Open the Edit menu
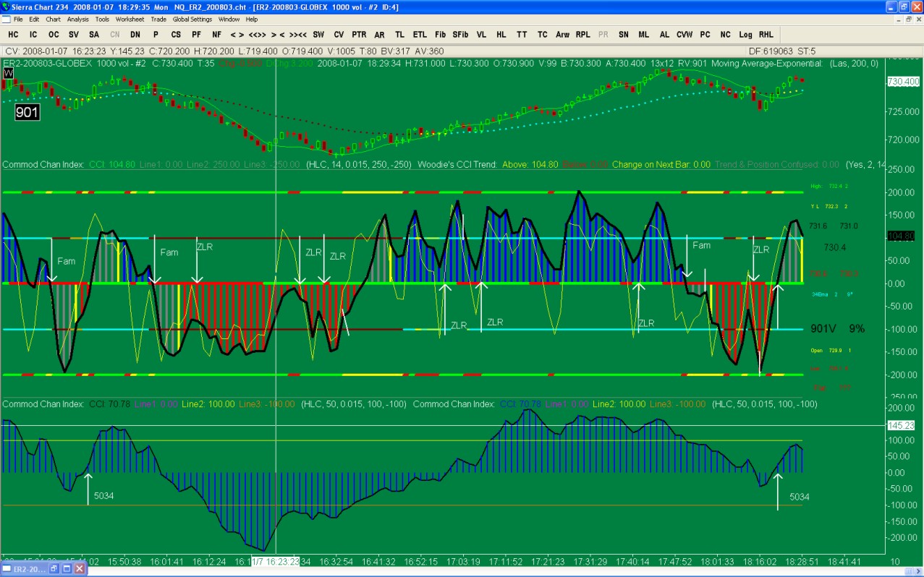The image size is (924, 577). point(35,20)
